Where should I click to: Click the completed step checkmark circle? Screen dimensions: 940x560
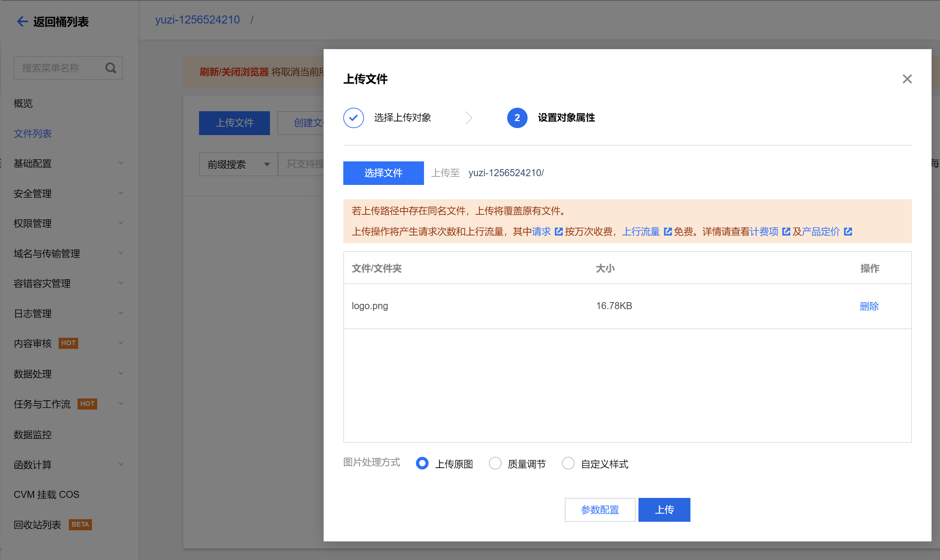click(353, 118)
